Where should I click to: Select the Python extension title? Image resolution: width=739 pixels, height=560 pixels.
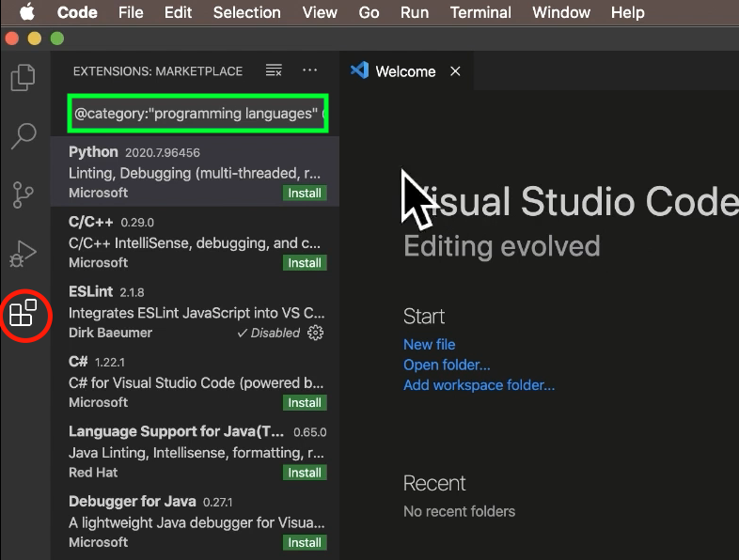click(93, 152)
